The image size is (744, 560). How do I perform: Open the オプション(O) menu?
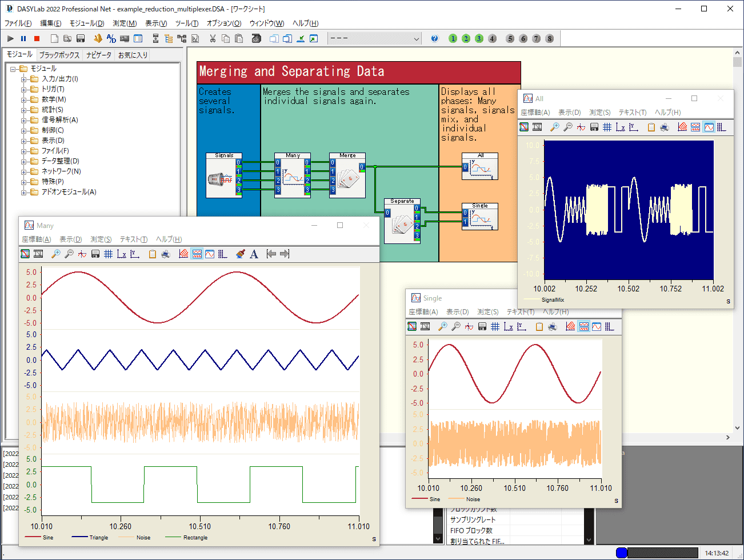coord(224,23)
